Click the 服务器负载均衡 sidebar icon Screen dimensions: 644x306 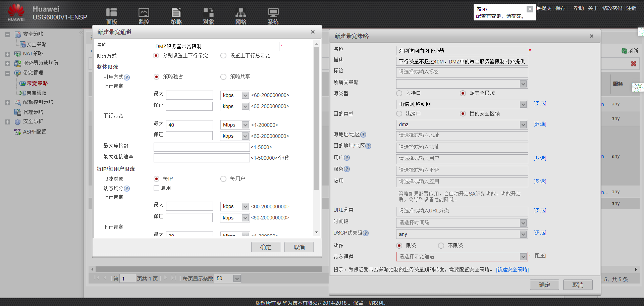(18, 63)
